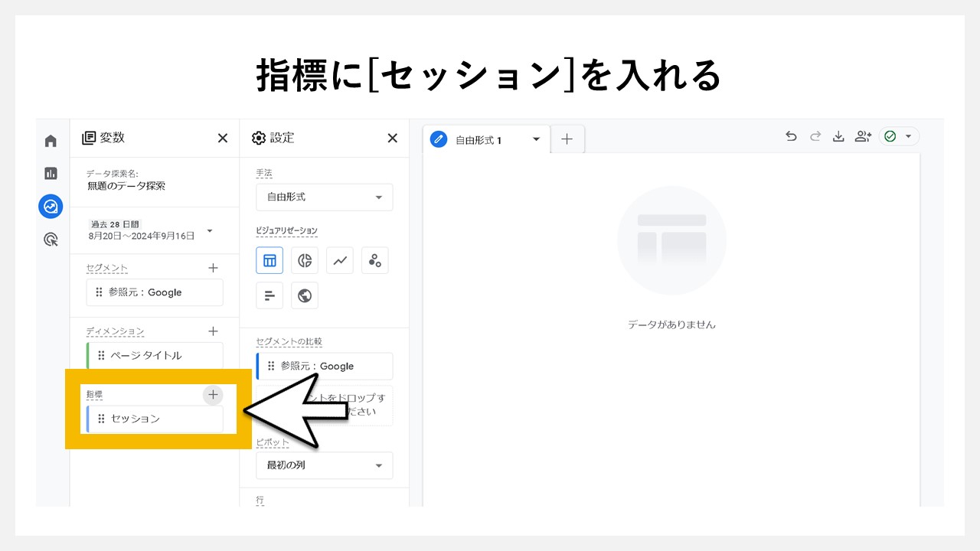Click the undo icon above the canvas
Image resolution: width=980 pixels, height=551 pixels.
point(791,135)
